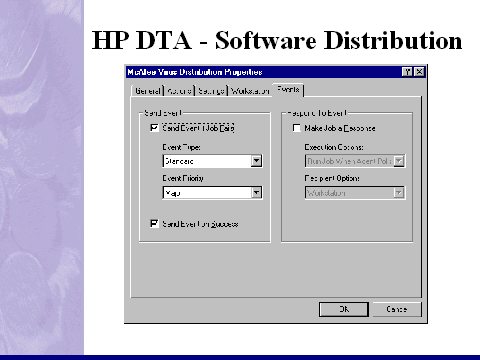The image size is (480, 360).
Task: Switch to the General tab
Action: (147, 91)
